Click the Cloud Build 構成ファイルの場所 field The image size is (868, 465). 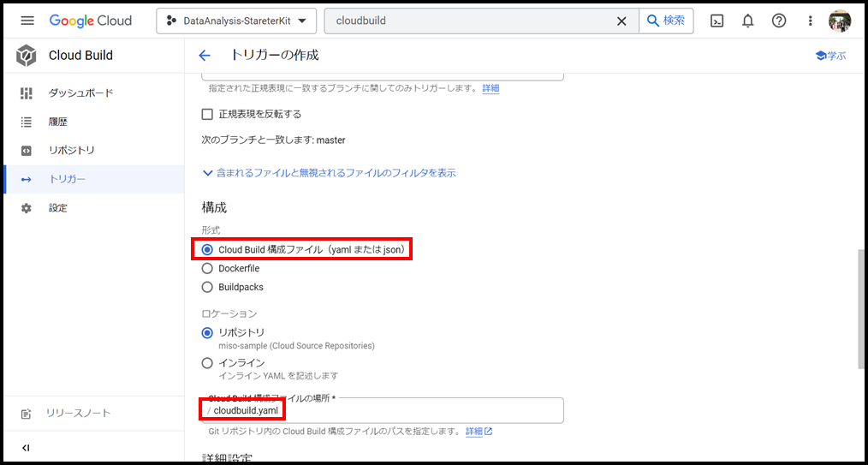[385, 411]
